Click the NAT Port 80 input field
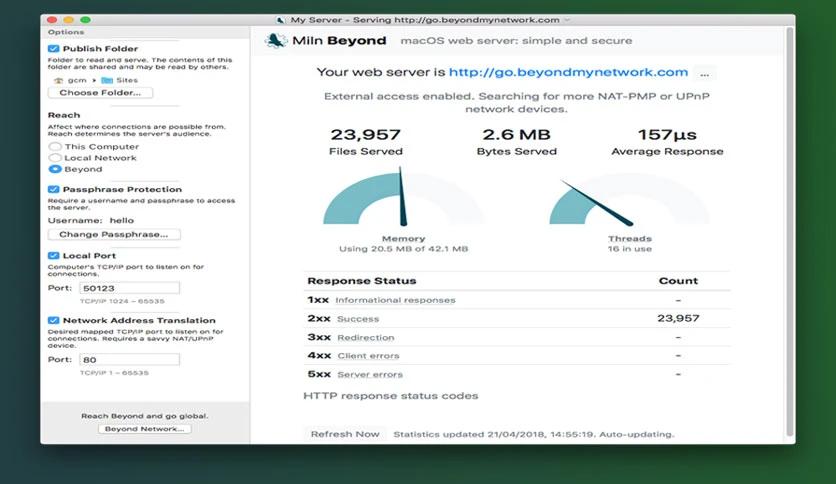Image resolution: width=836 pixels, height=484 pixels. (x=130, y=360)
